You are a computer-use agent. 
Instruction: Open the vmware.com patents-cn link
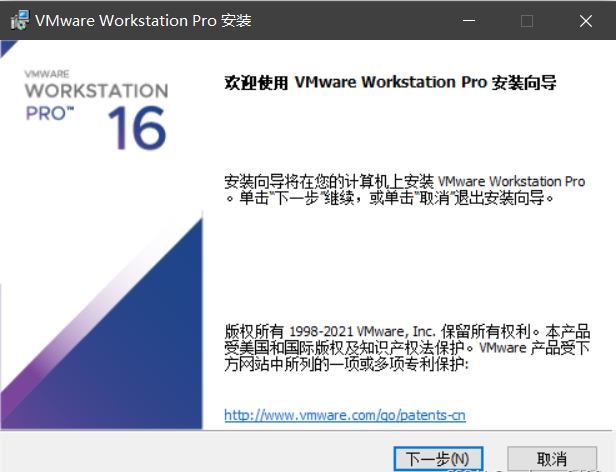[x=345, y=415]
